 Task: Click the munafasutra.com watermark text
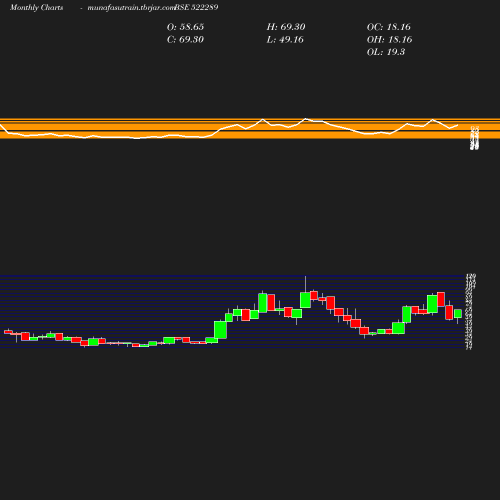[x=130, y=8]
